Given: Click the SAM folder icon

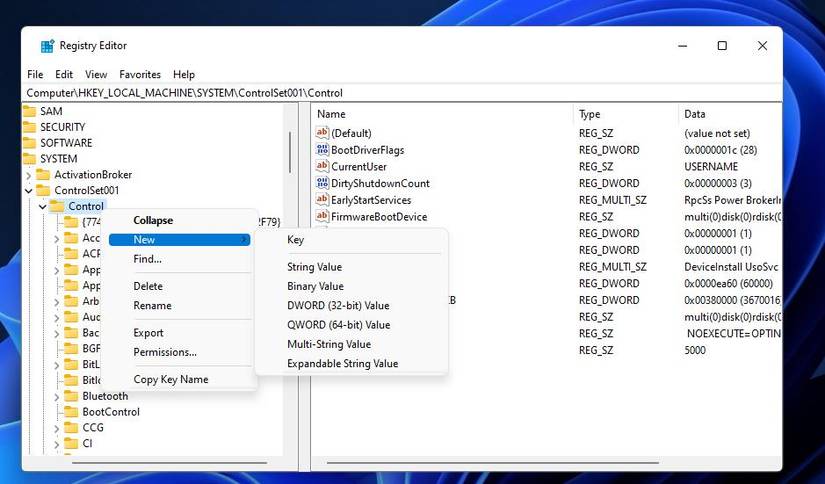Looking at the screenshot, I should coord(29,111).
